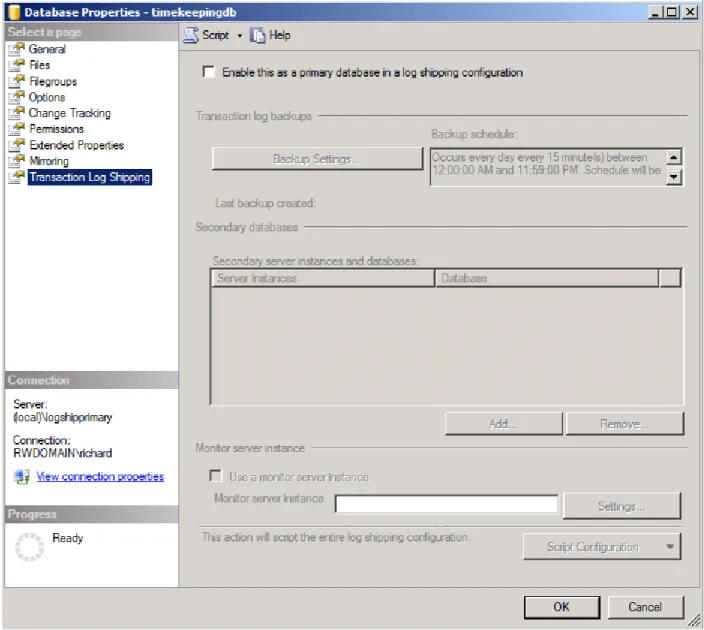Image resolution: width=704 pixels, height=630 pixels.
Task: Click the Cancel button
Action: (x=645, y=607)
